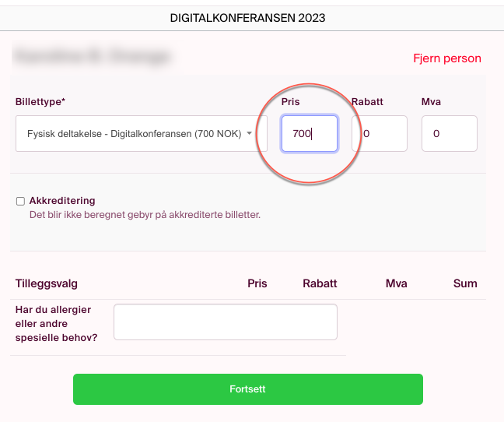The image size is (504, 422).
Task: Click the blurred participant name heading
Action: tap(93, 57)
